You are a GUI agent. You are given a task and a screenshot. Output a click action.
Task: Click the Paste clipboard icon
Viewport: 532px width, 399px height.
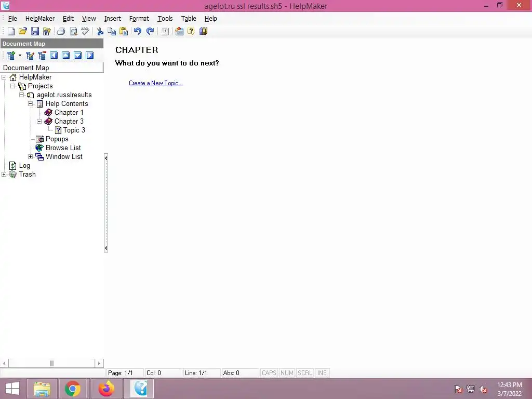pos(124,31)
